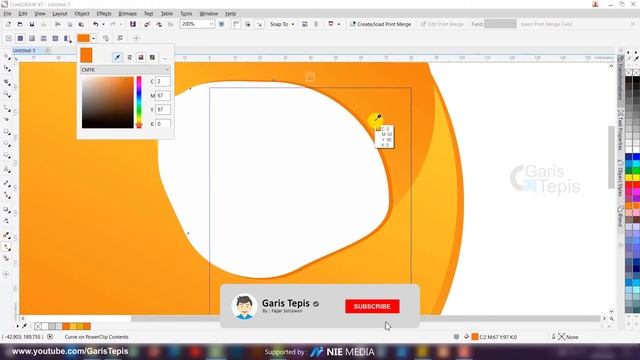Toggle the guidelines display button
Viewport: 640px width, 360px height.
pyautogui.click(x=260, y=24)
